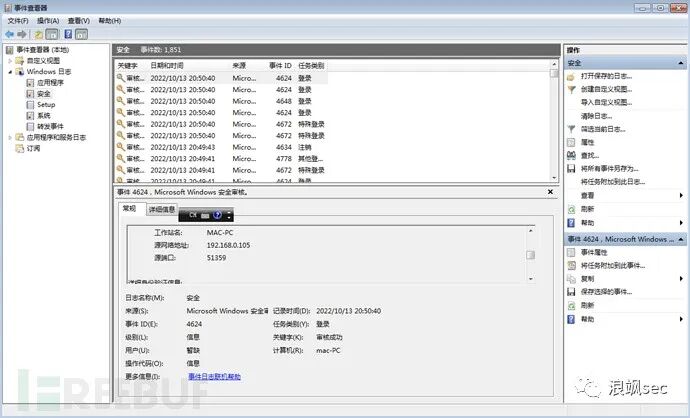
Task: Toggle the console tree pane toolbar icon
Action: [52, 34]
